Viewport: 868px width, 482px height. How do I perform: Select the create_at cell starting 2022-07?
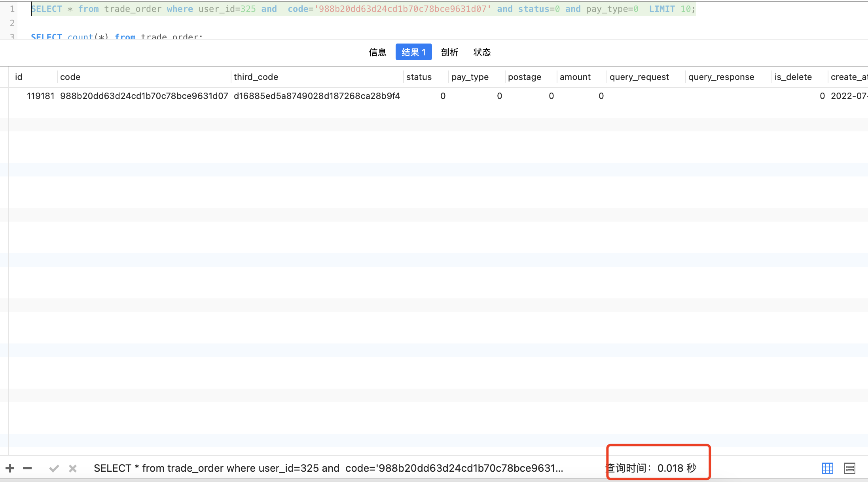tap(849, 96)
